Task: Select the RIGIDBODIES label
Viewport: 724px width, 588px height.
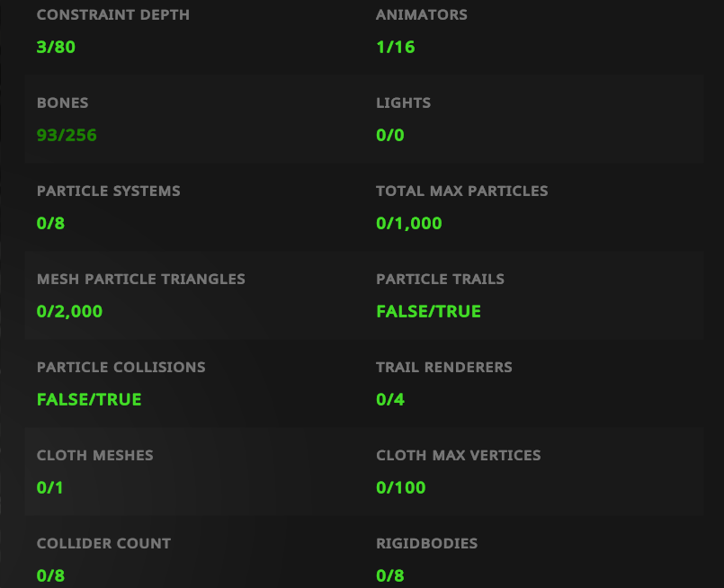Action: [x=426, y=544]
